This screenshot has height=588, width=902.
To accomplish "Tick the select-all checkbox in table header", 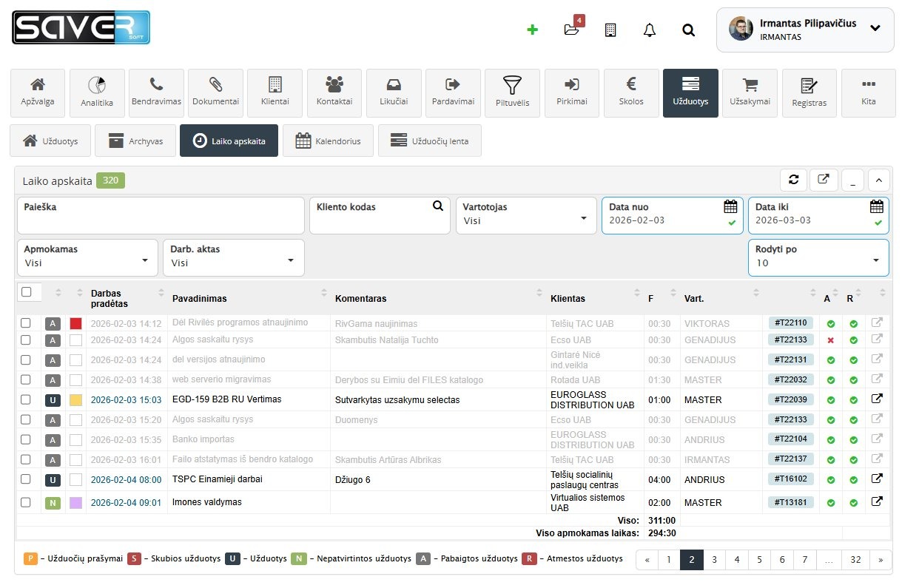I will pyautogui.click(x=27, y=292).
